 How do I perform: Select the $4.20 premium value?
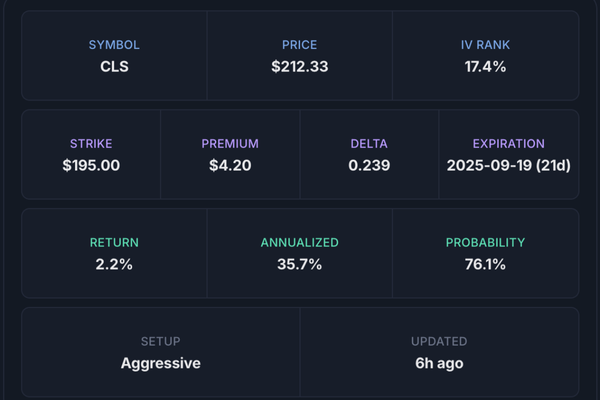(230, 165)
